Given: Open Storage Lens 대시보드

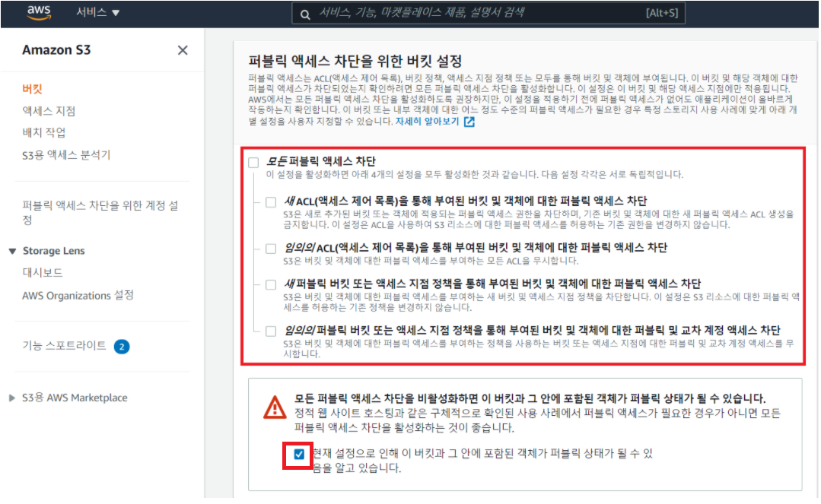Looking at the screenshot, I should tap(43, 273).
